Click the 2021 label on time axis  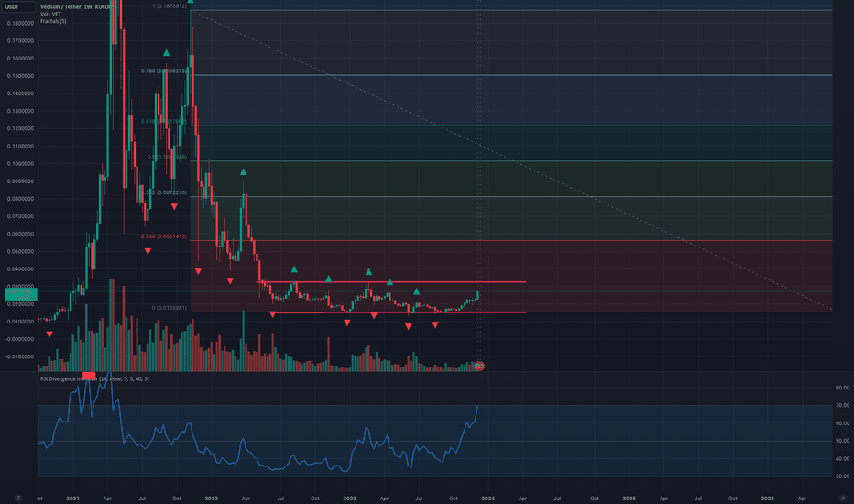[x=72, y=498]
